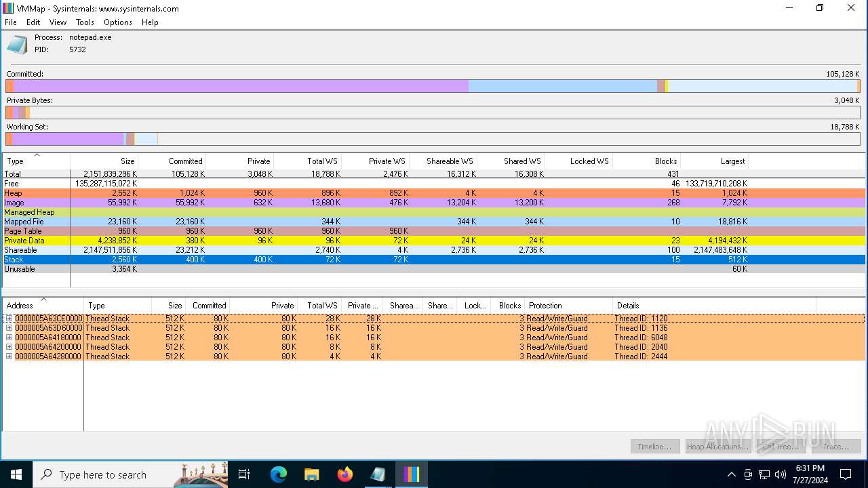Open File Explorer from taskbar
This screenshot has width=868, height=488.
(311, 474)
